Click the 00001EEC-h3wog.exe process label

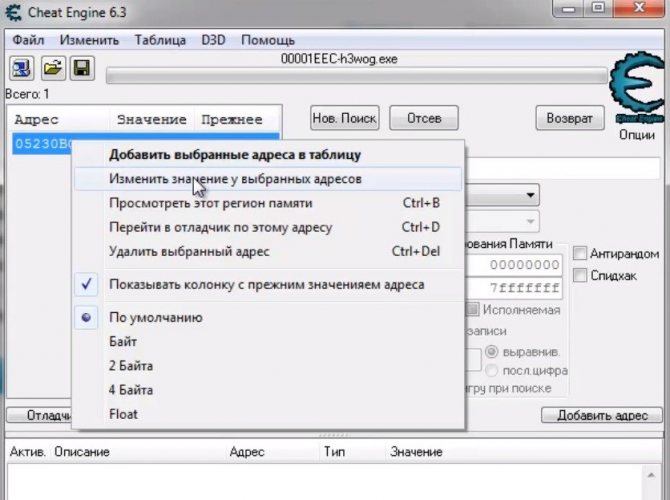click(x=339, y=59)
